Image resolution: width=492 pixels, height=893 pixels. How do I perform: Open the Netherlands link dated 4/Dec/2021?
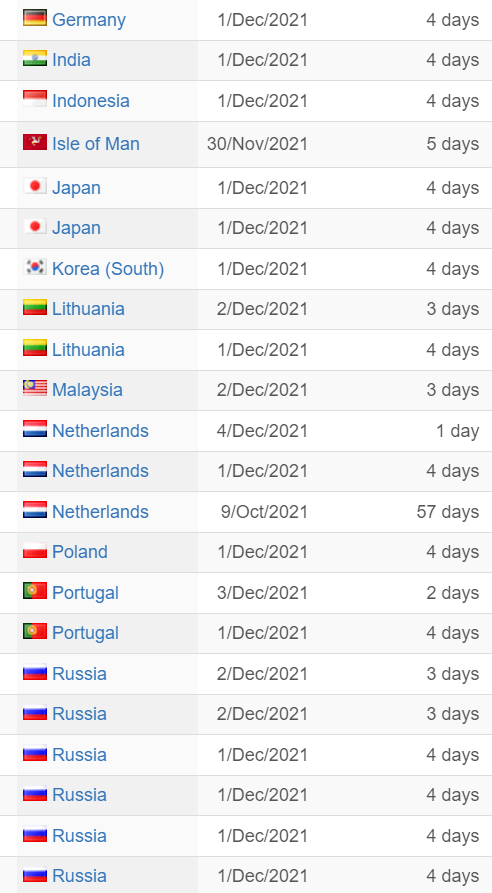pyautogui.click(x=100, y=431)
